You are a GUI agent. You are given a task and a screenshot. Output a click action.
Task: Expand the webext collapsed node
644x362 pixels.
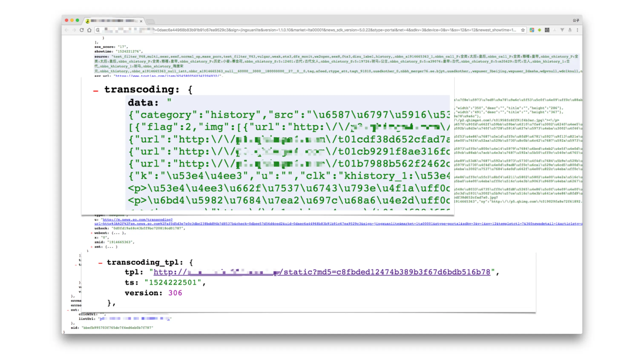point(92,233)
